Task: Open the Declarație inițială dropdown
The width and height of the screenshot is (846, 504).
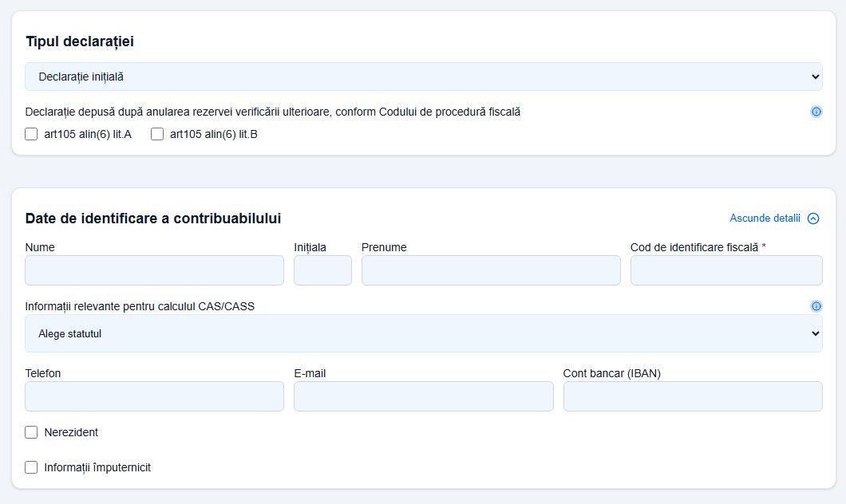Action: click(423, 77)
